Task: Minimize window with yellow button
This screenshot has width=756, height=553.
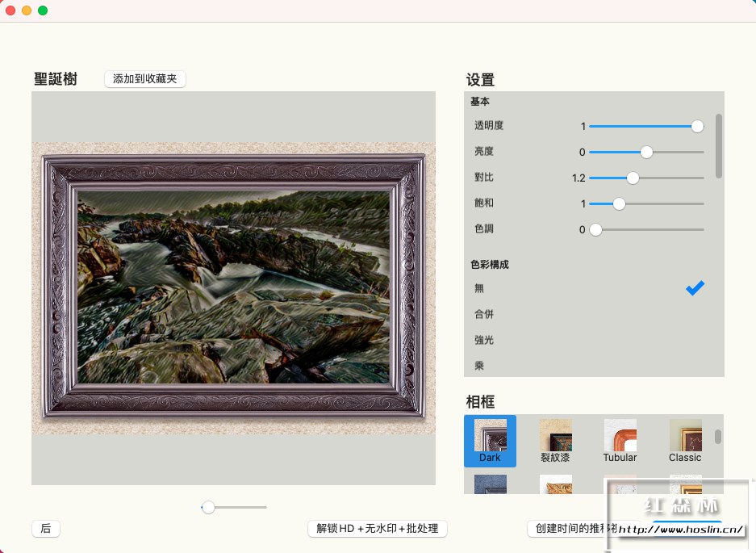Action: [27, 10]
